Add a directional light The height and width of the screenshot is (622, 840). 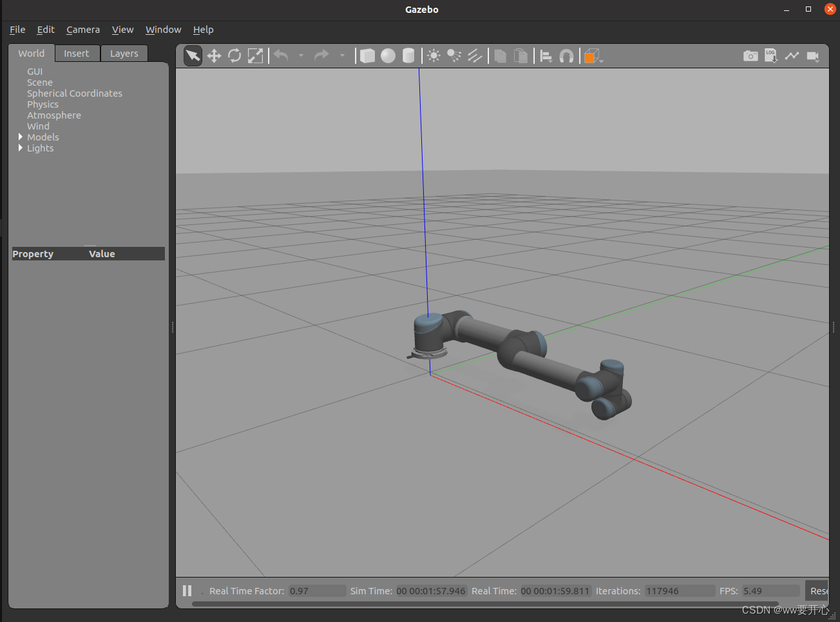coord(475,56)
